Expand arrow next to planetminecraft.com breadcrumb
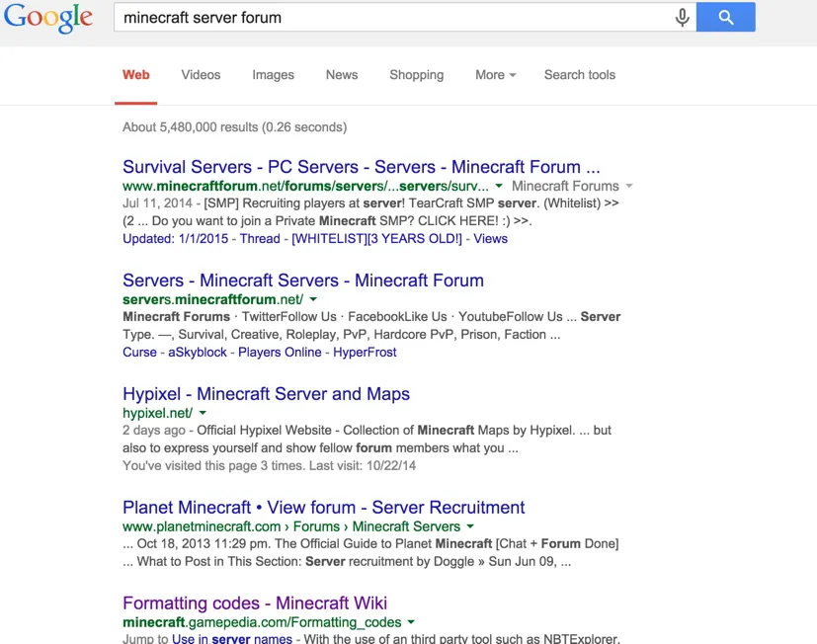Screen dimensions: 817x644 (x=470, y=526)
